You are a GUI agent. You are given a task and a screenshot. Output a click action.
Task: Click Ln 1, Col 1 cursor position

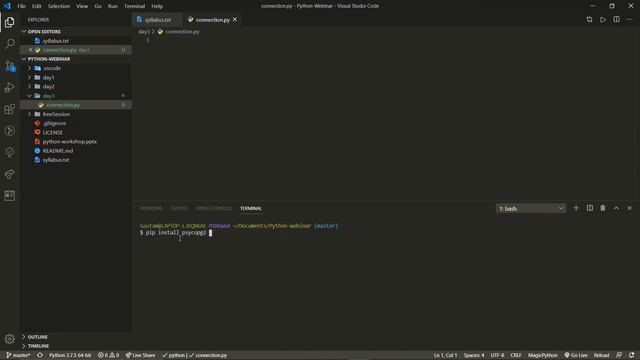tap(445, 355)
